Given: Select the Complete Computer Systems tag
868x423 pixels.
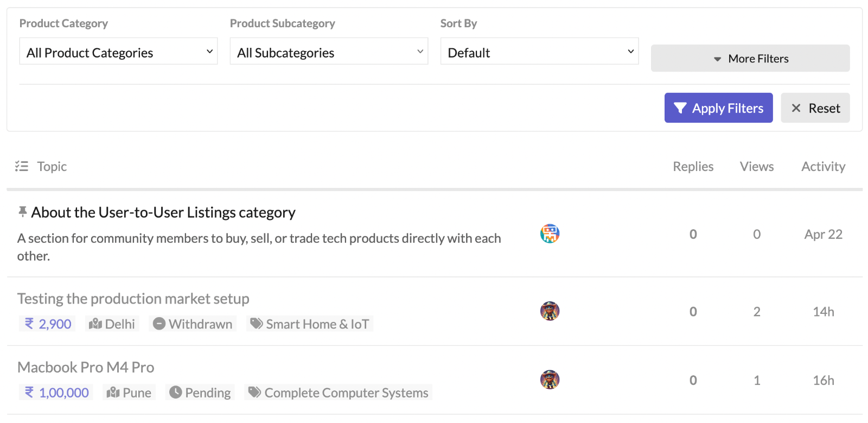Looking at the screenshot, I should click(339, 393).
